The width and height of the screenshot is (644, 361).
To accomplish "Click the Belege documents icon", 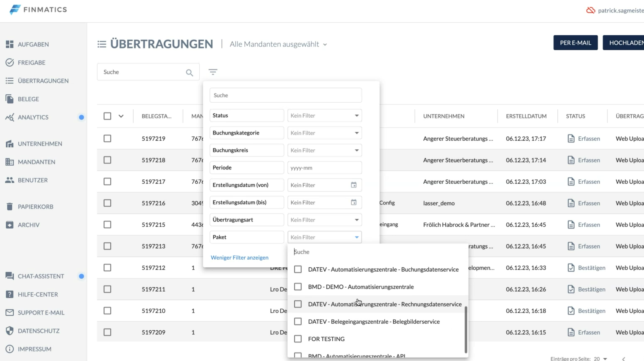I will click(x=10, y=99).
